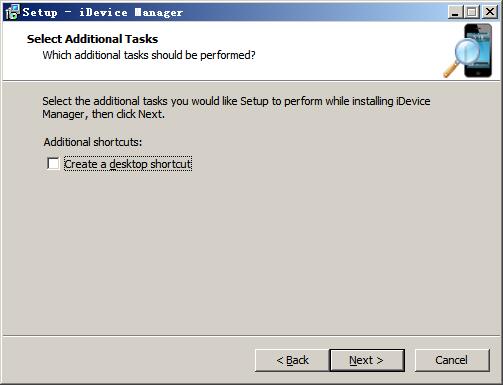The height and width of the screenshot is (385, 503).
Task: Click the disabled maximize button
Action: tap(472, 12)
